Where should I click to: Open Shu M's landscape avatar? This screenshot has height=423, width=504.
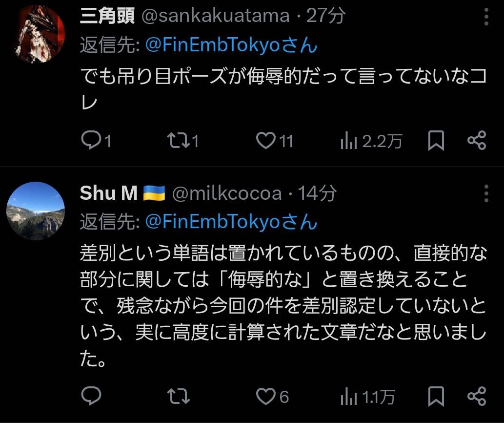click(36, 211)
